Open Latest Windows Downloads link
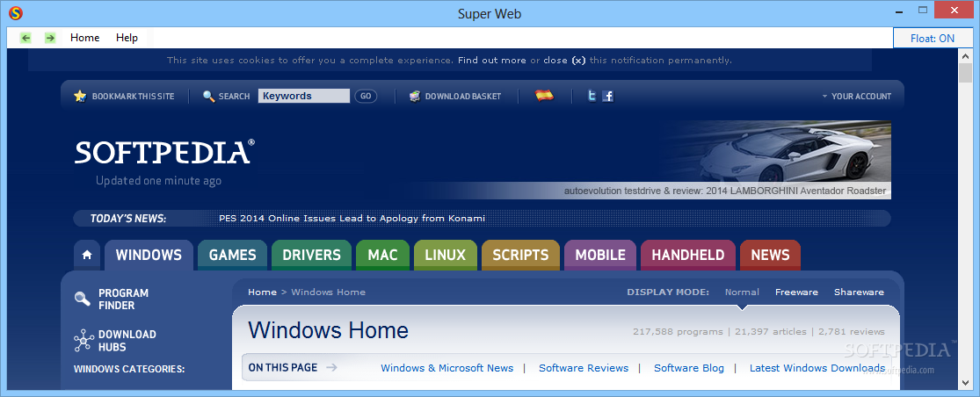The image size is (980, 397). 817,368
